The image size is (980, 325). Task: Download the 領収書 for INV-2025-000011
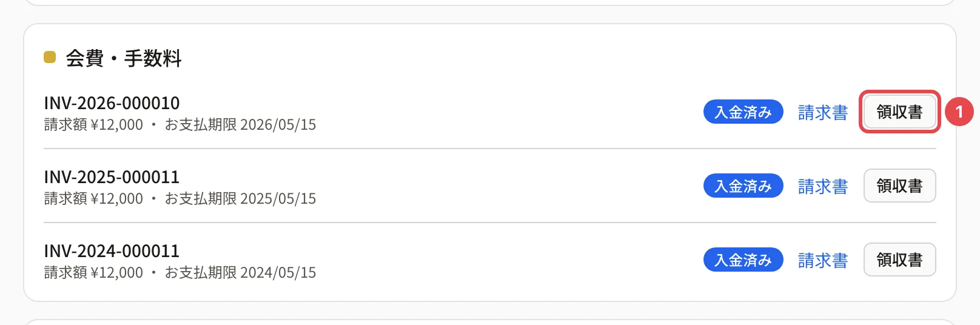point(899,186)
